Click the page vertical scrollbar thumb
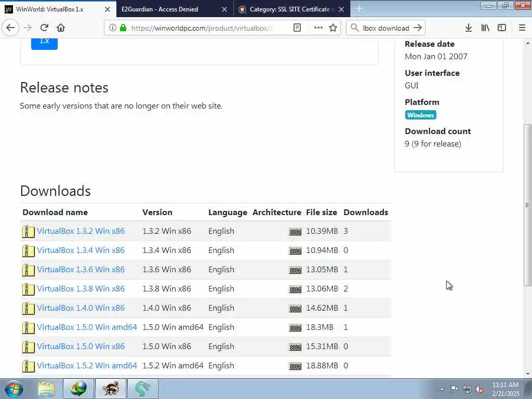Image resolution: width=532 pixels, height=399 pixels. tap(527, 205)
